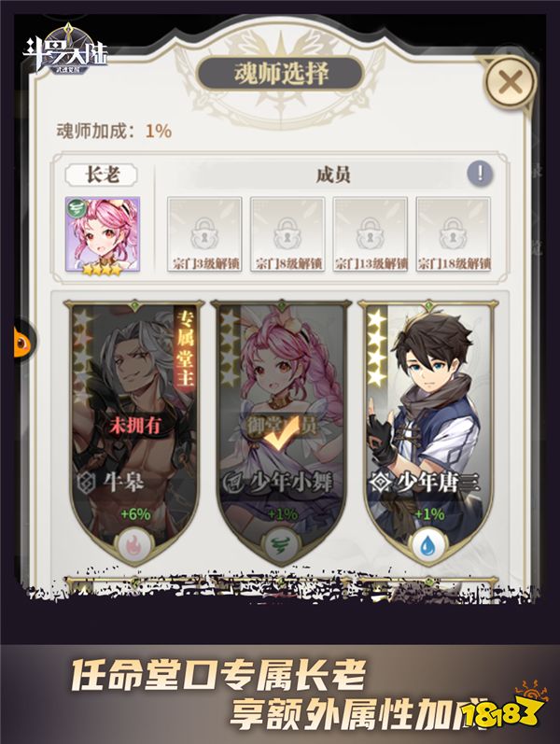Open the 长老 label tab
Image resolution: width=560 pixels, height=744 pixels.
[102, 175]
